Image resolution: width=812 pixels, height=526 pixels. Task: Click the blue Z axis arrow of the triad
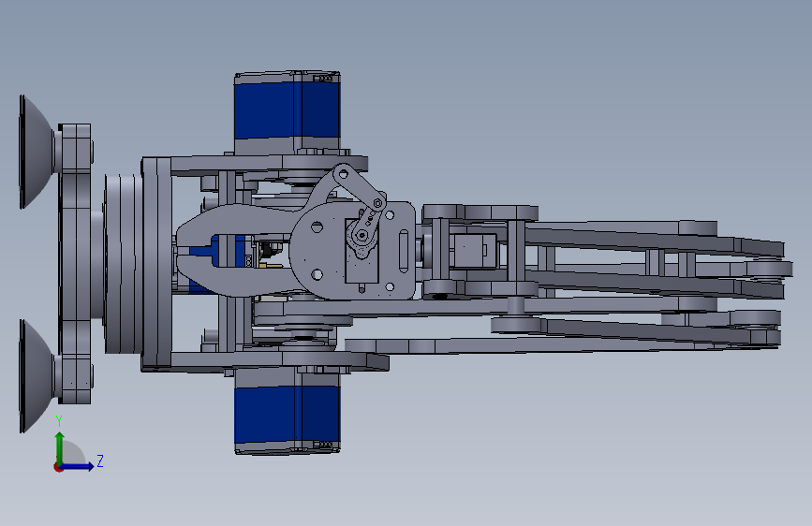tap(78, 466)
